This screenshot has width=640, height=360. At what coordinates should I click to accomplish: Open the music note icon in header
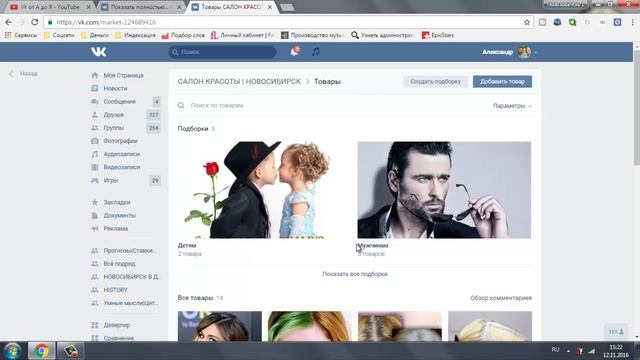point(316,52)
